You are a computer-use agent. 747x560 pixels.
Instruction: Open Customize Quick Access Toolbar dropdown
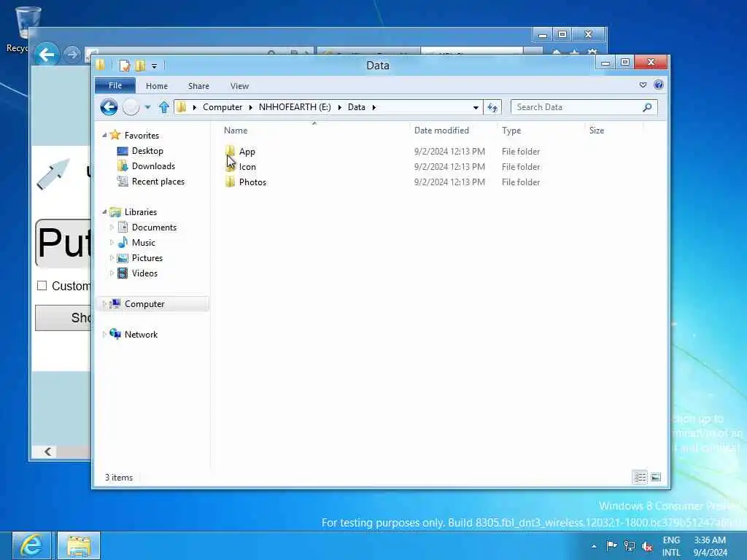point(154,66)
